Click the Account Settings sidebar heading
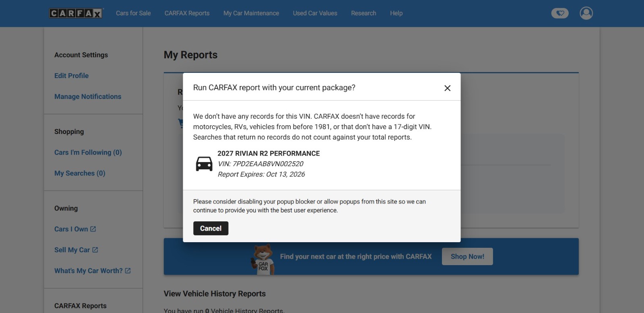 [x=81, y=55]
